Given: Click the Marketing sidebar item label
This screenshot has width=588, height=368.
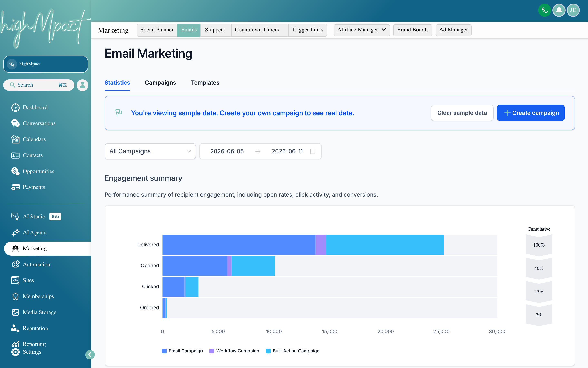Looking at the screenshot, I should pyautogui.click(x=35, y=248).
